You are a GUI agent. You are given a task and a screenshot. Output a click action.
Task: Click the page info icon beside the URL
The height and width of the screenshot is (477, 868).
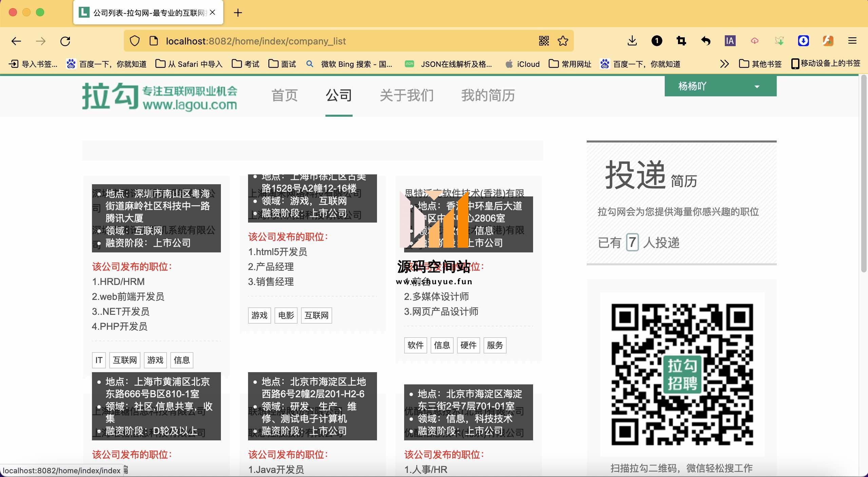[x=154, y=41]
